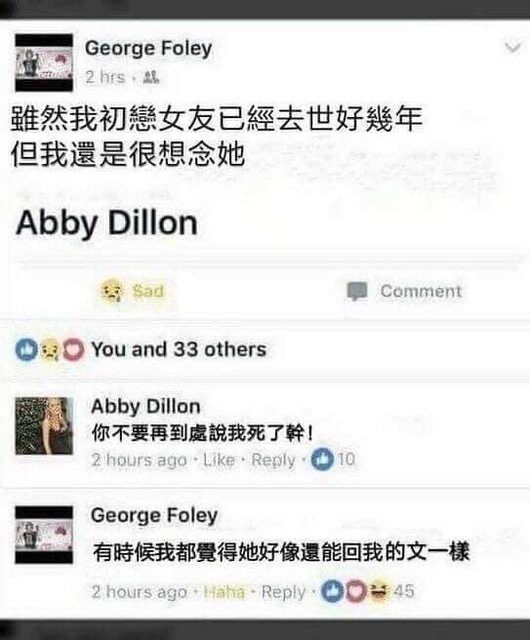The height and width of the screenshot is (640, 530).
Task: View the 10 likes on Abby's comment
Action: pos(333,459)
